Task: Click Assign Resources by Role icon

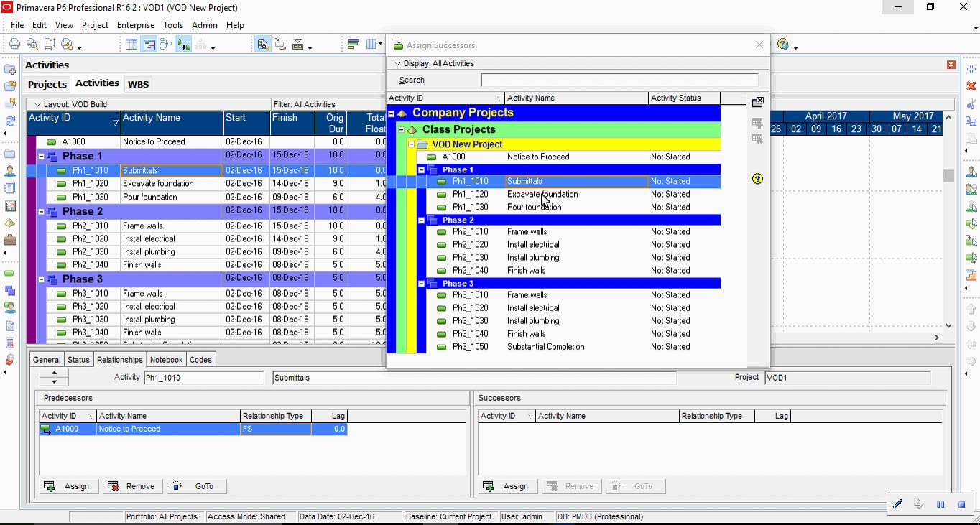Action: coord(971,190)
